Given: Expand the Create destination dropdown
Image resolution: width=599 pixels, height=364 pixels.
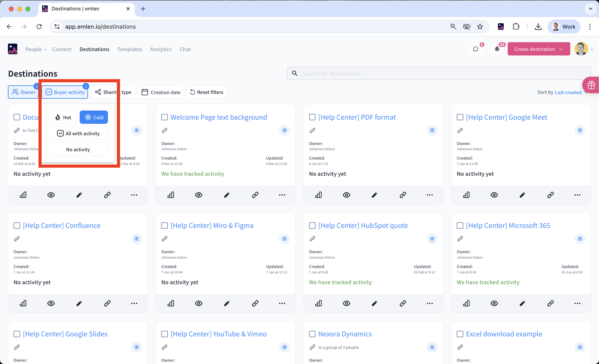Looking at the screenshot, I should coord(561,49).
